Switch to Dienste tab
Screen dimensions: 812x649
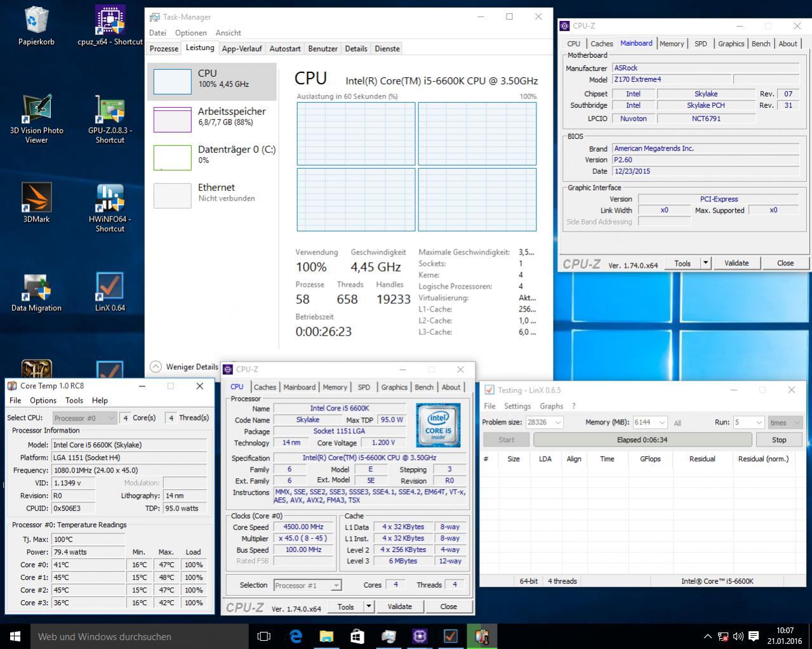(387, 48)
